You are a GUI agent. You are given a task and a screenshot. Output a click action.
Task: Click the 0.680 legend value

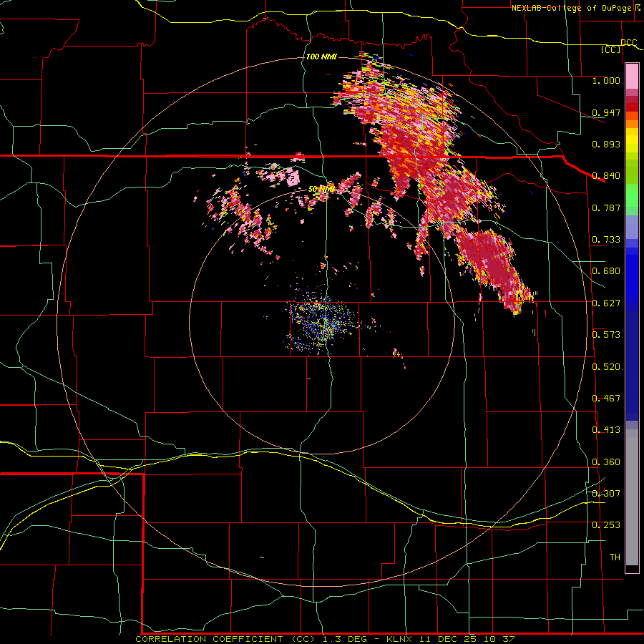tap(606, 271)
